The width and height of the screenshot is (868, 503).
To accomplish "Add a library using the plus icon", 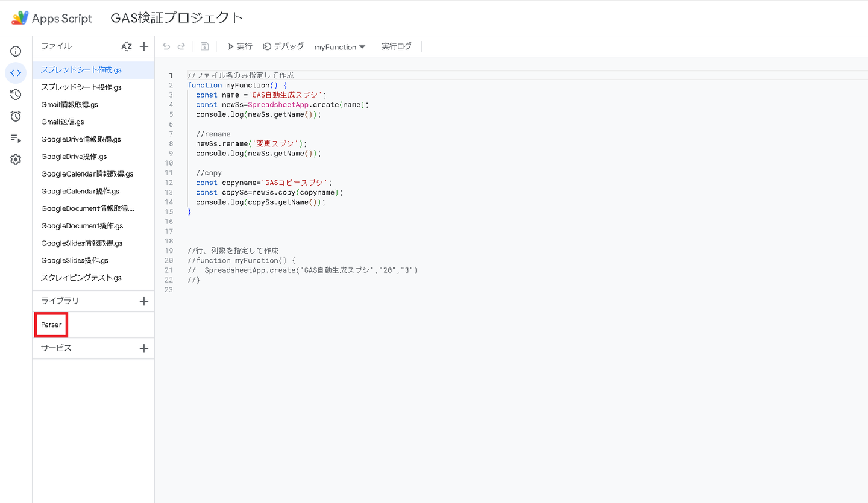I will click(144, 301).
